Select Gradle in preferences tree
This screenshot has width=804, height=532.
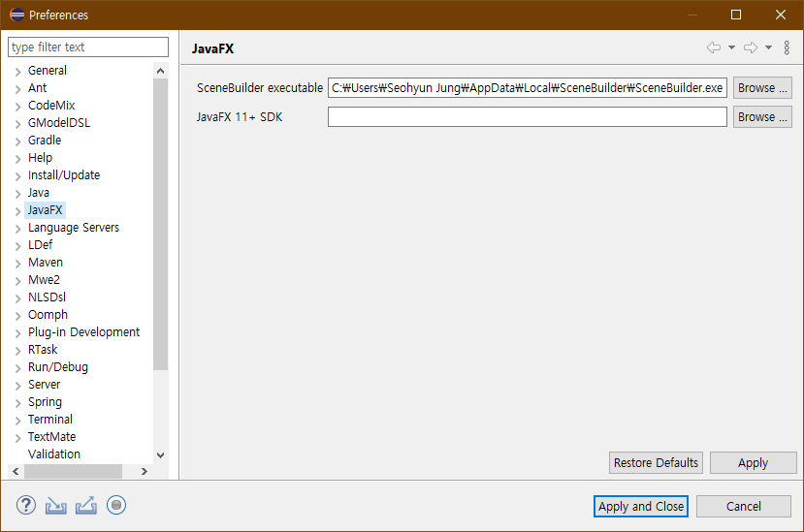[x=45, y=140]
